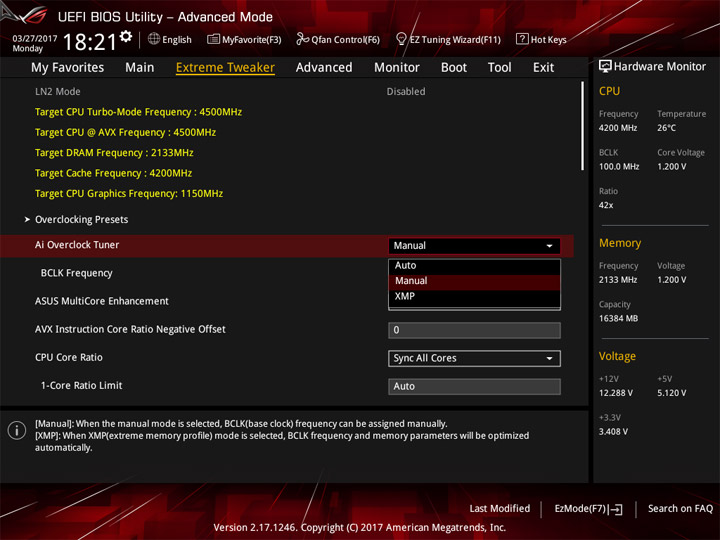This screenshot has width=720, height=540.
Task: Go to the Monitor tab
Action: click(x=397, y=68)
